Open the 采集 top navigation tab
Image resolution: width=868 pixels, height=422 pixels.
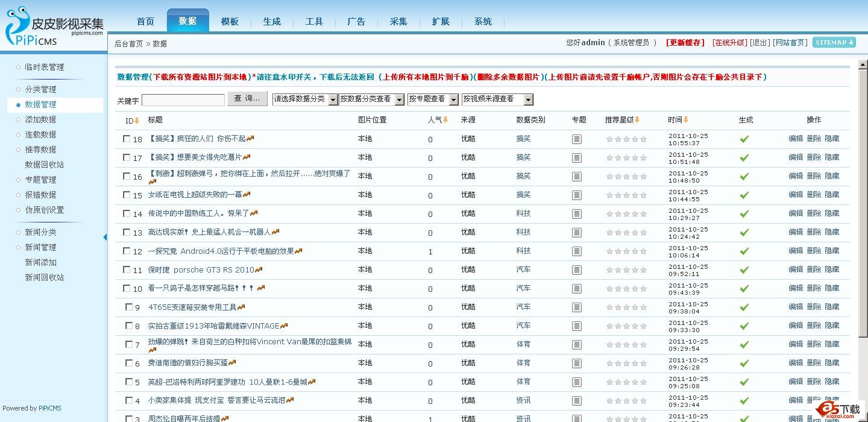coord(398,22)
